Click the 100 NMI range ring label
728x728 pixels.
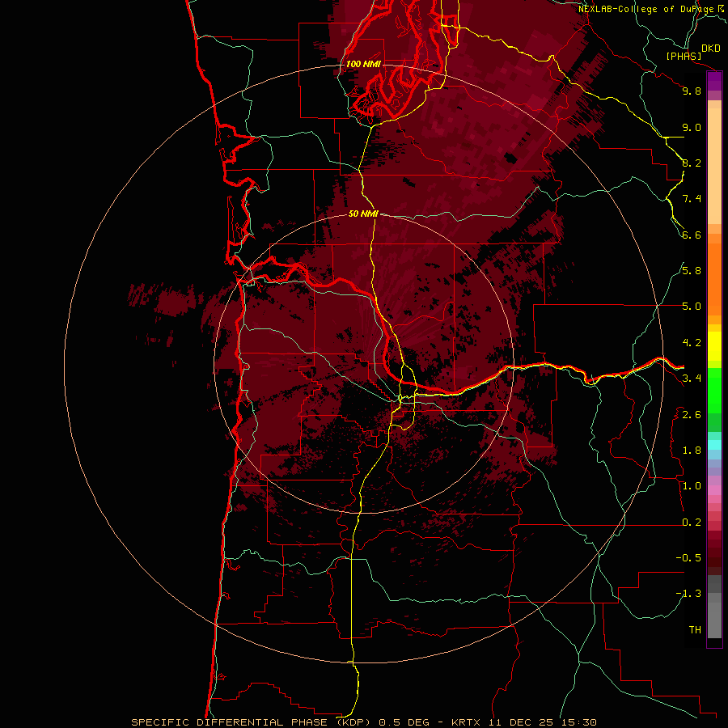coord(363,64)
